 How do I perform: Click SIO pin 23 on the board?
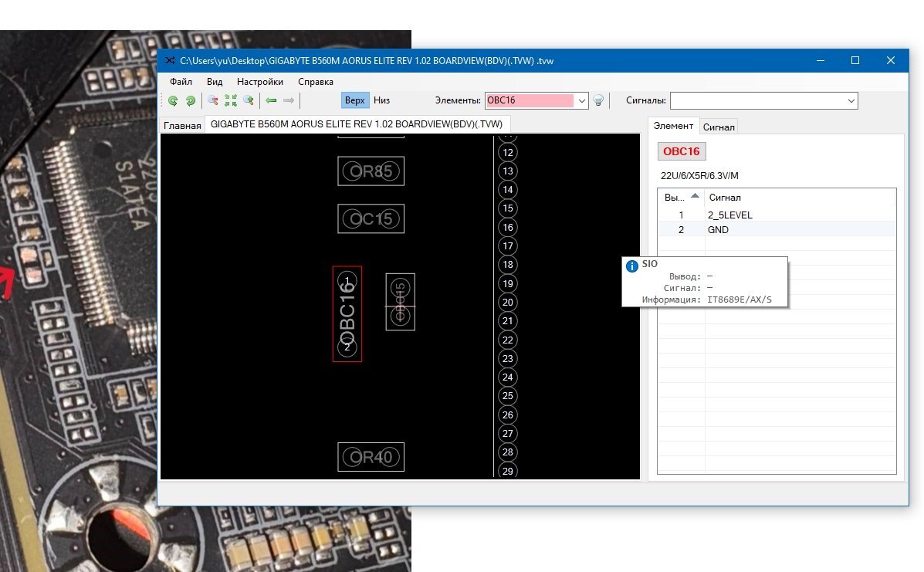click(x=508, y=358)
